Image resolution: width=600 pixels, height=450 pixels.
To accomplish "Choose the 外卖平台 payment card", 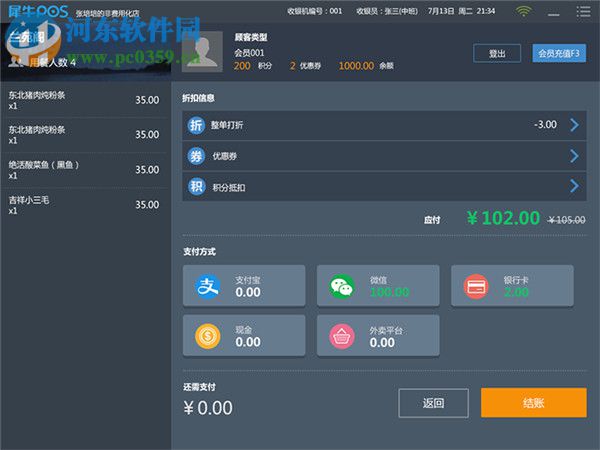I will (x=378, y=336).
